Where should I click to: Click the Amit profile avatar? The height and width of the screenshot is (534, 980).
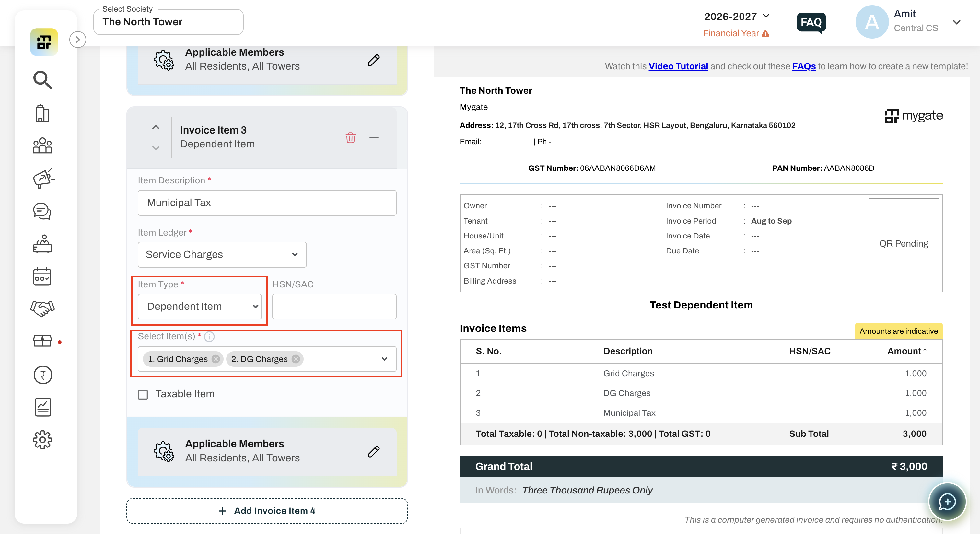point(871,22)
